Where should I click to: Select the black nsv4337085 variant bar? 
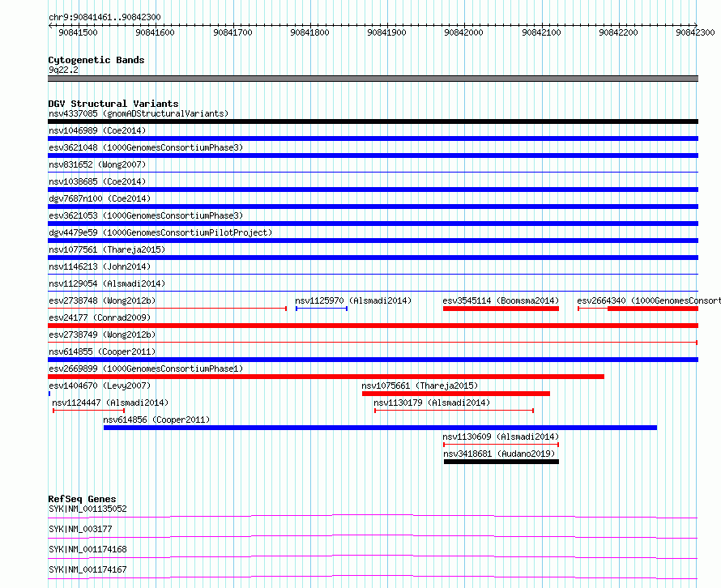[373, 121]
